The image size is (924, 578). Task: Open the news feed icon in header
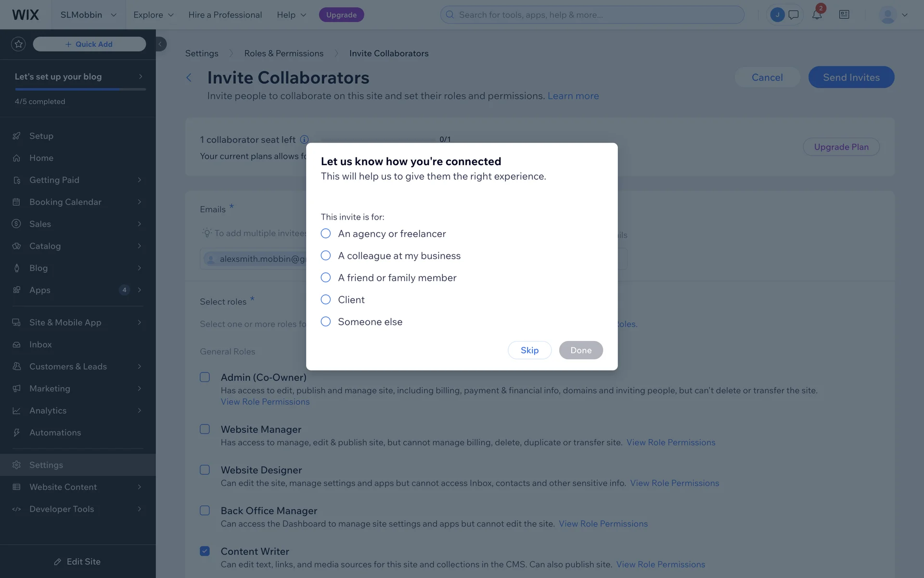pyautogui.click(x=844, y=15)
